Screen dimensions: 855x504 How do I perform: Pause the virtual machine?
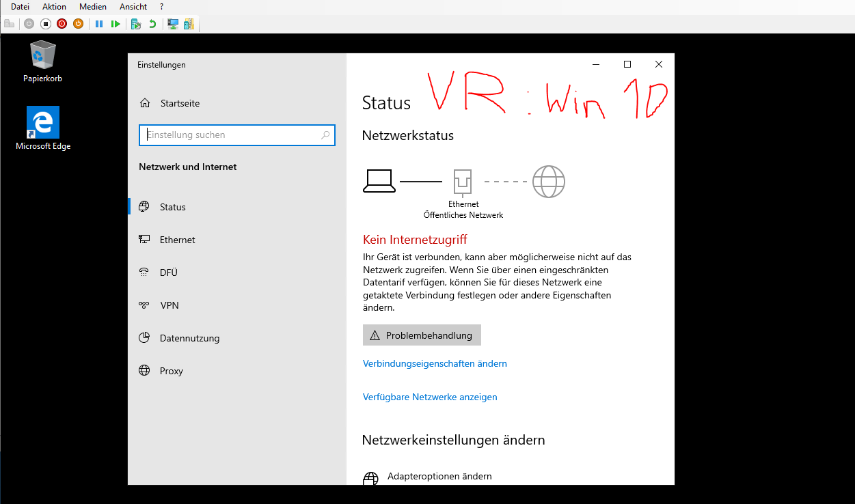coord(99,24)
